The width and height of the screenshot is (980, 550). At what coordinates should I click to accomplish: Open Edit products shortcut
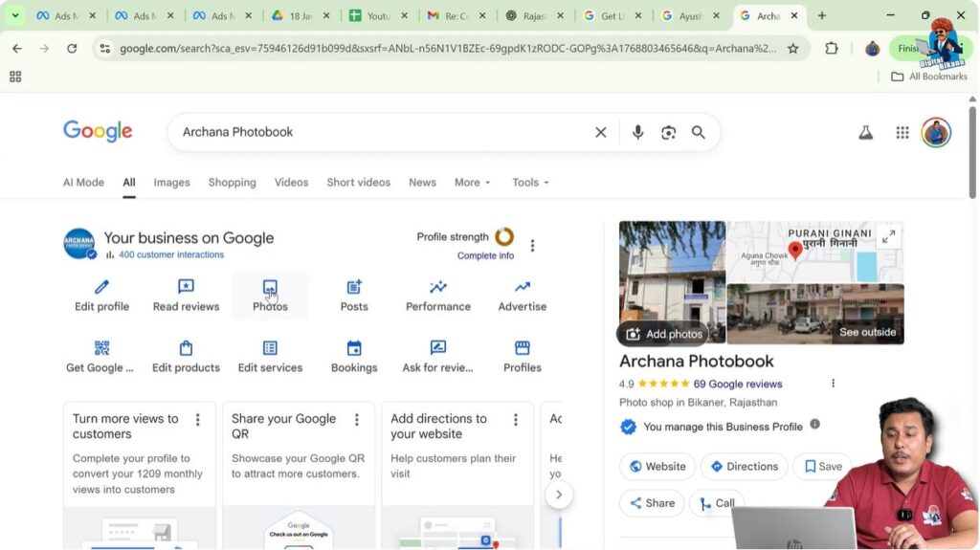pyautogui.click(x=186, y=357)
